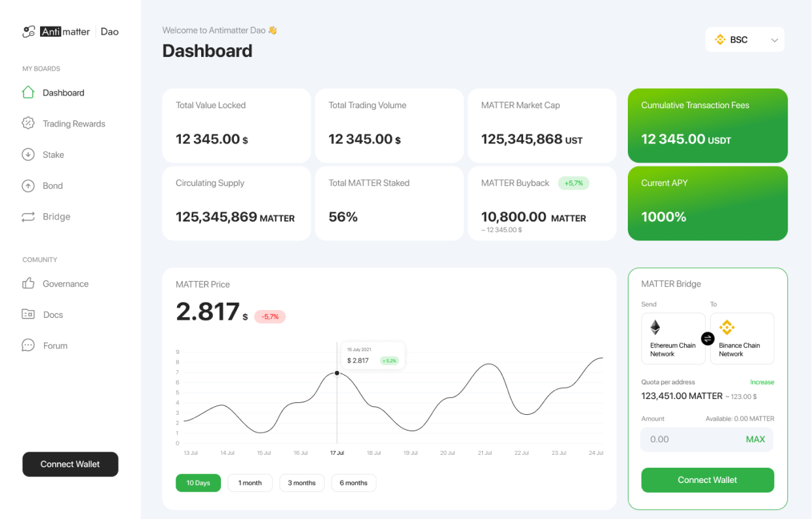Open Bridge using the swap-arrows icon
This screenshot has height=519, width=812.
pyautogui.click(x=28, y=217)
